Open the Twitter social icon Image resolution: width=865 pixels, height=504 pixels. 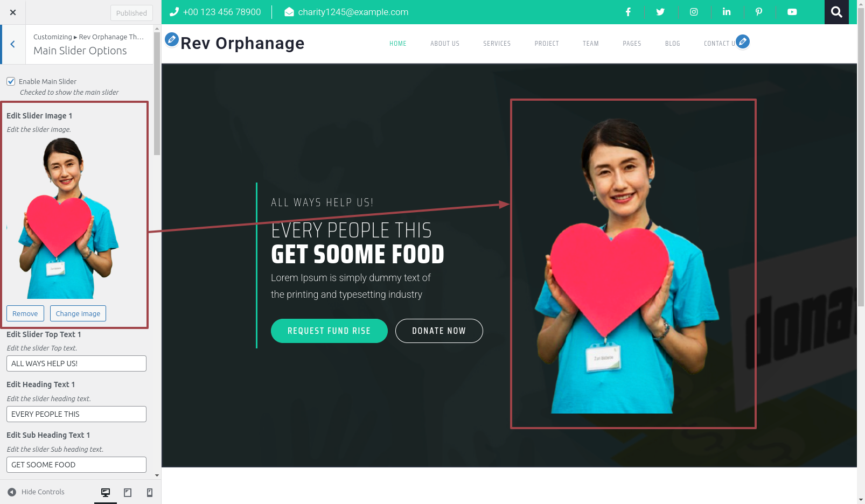pos(660,12)
